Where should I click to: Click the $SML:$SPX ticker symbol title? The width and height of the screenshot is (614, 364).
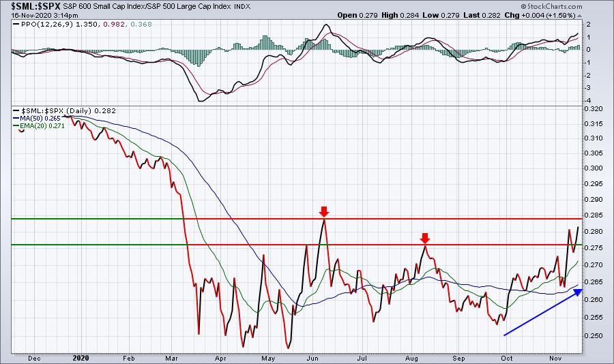[35, 6]
